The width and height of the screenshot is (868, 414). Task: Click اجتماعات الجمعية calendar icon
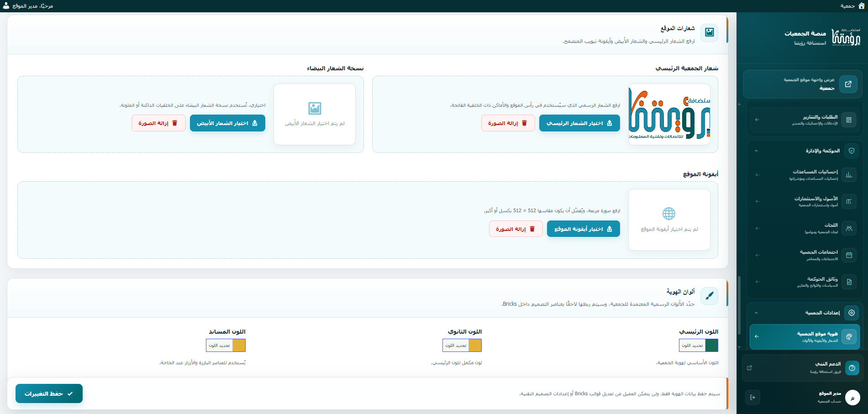click(849, 255)
